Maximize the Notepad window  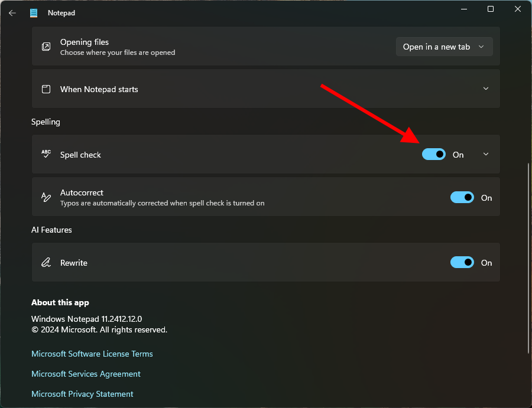click(491, 9)
